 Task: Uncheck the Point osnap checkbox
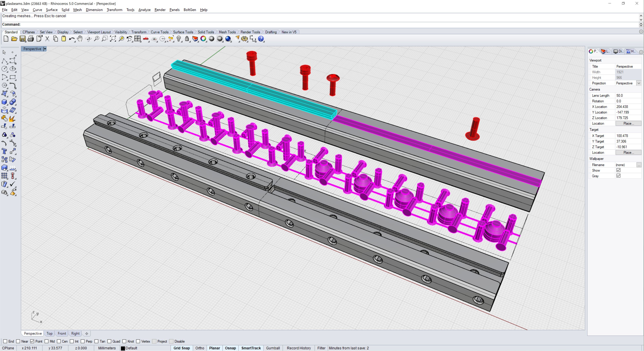pos(32,341)
